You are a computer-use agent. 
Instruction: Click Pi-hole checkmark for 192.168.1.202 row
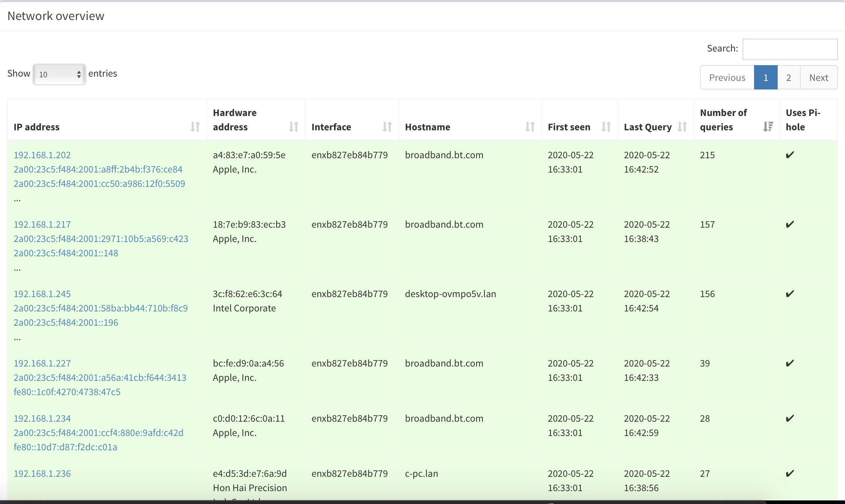[790, 155]
